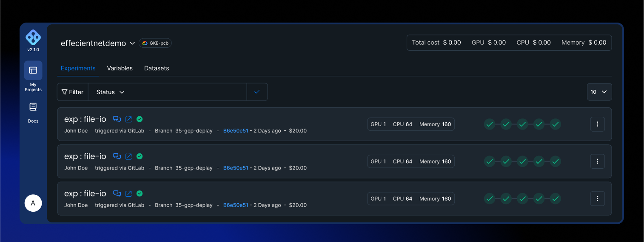Expand the effecientnetdemo project dropdown
Viewport: 644px width, 242px height.
(x=132, y=43)
